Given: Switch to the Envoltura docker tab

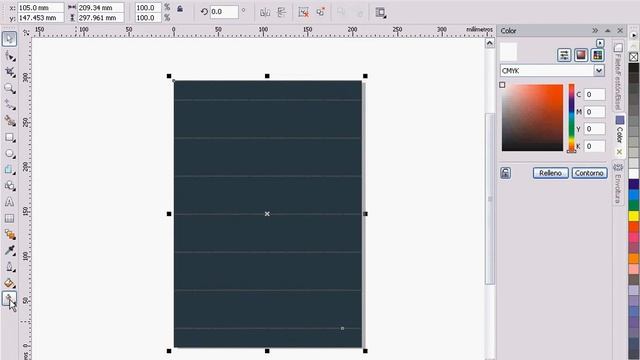Looking at the screenshot, I should (x=618, y=183).
